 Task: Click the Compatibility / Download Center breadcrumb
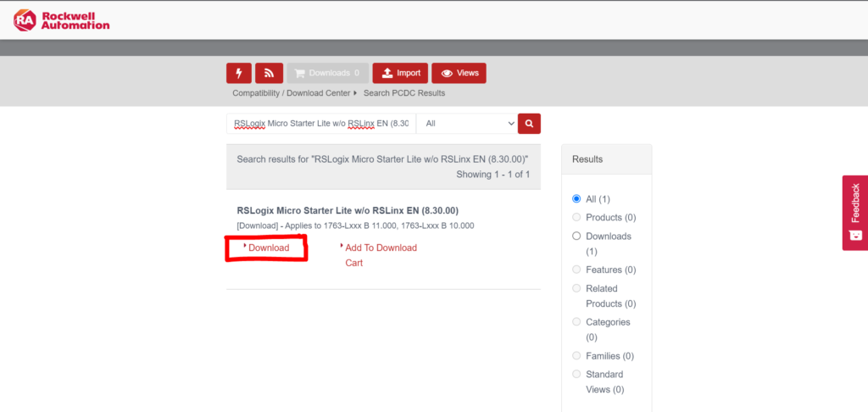pyautogui.click(x=292, y=93)
